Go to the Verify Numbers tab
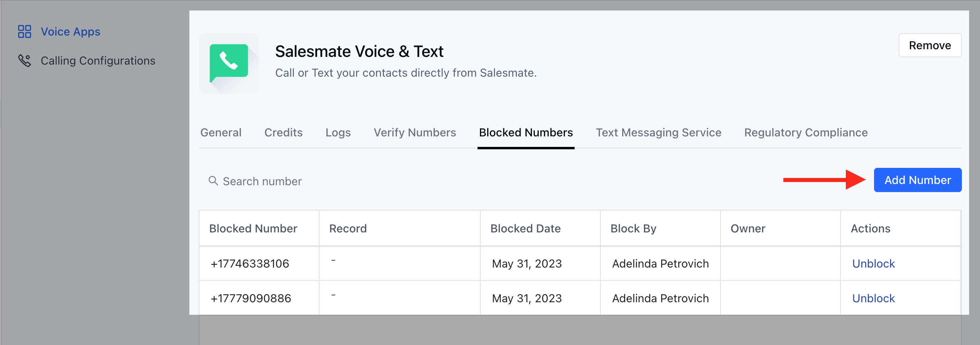 tap(415, 132)
